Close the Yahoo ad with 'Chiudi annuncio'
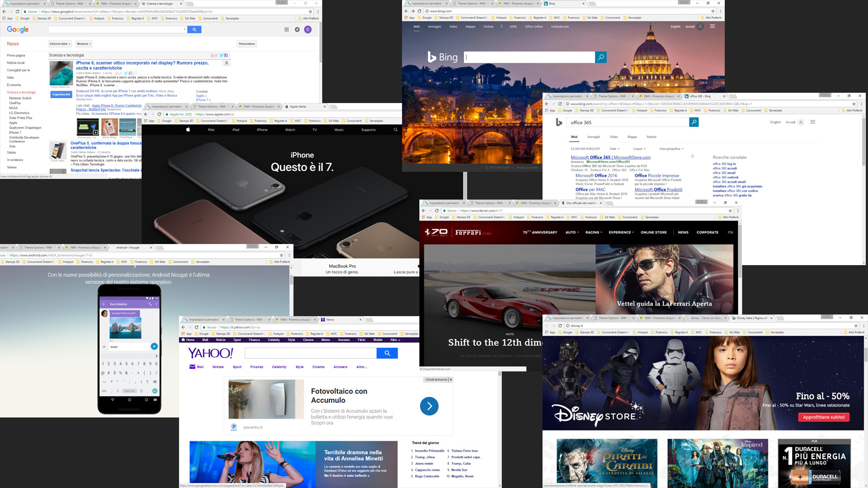 coord(438,380)
